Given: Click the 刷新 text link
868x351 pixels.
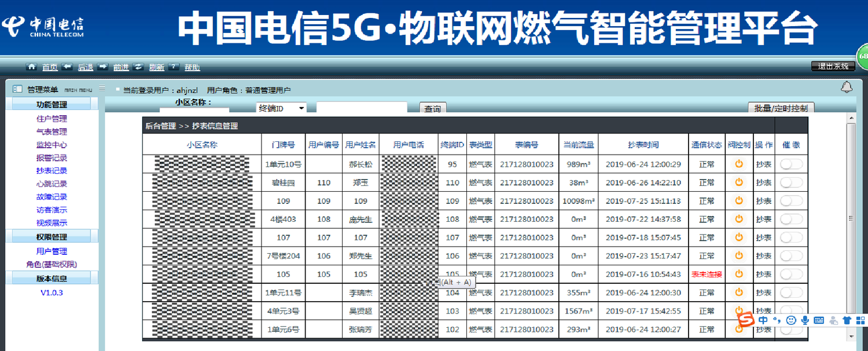Looking at the screenshot, I should (157, 67).
